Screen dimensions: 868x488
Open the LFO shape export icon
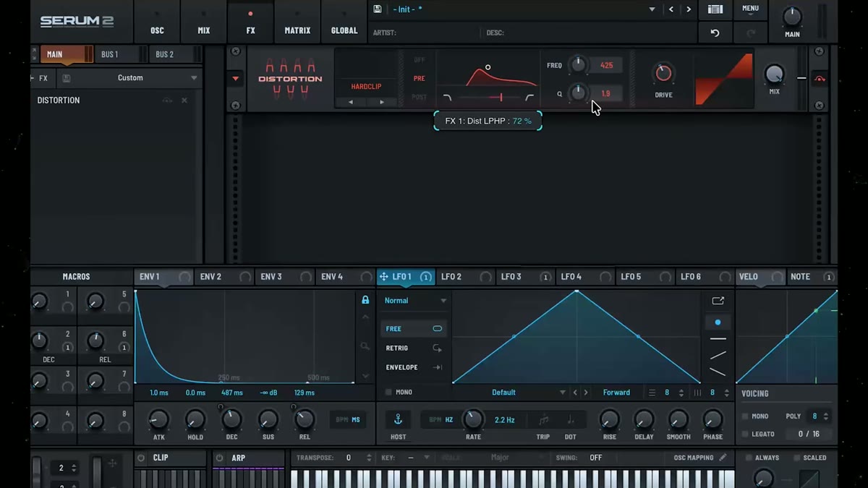(718, 301)
